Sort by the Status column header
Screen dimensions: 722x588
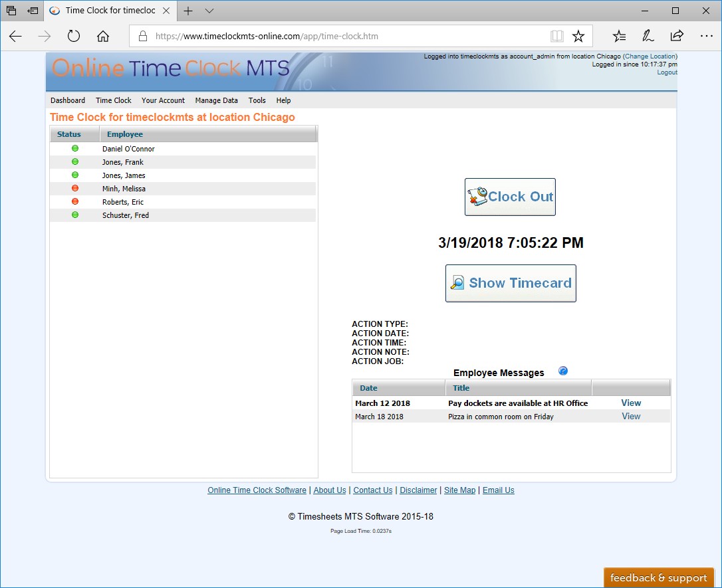click(74, 134)
